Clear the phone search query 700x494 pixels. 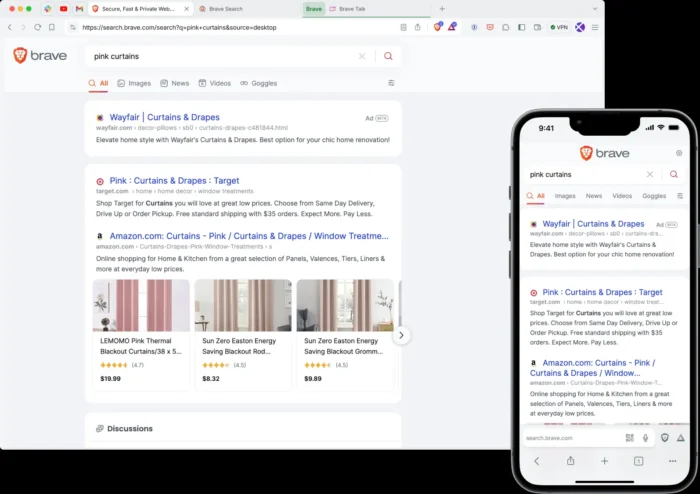(650, 174)
